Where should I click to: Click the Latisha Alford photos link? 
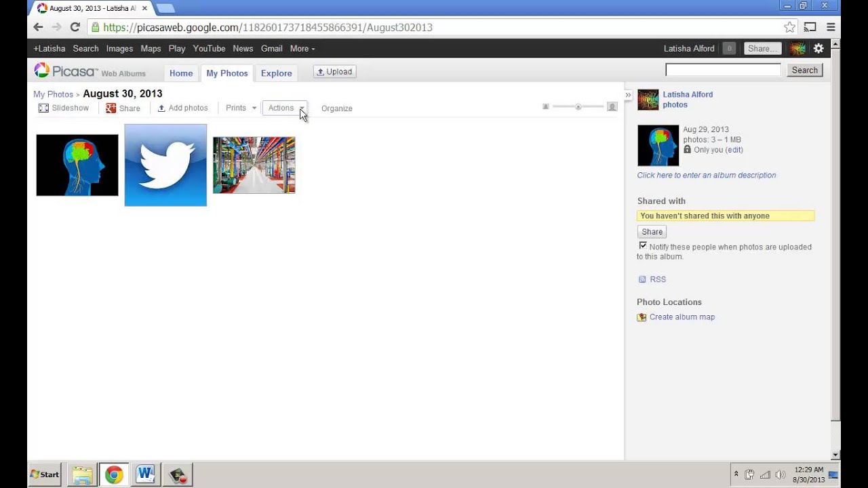pos(688,100)
